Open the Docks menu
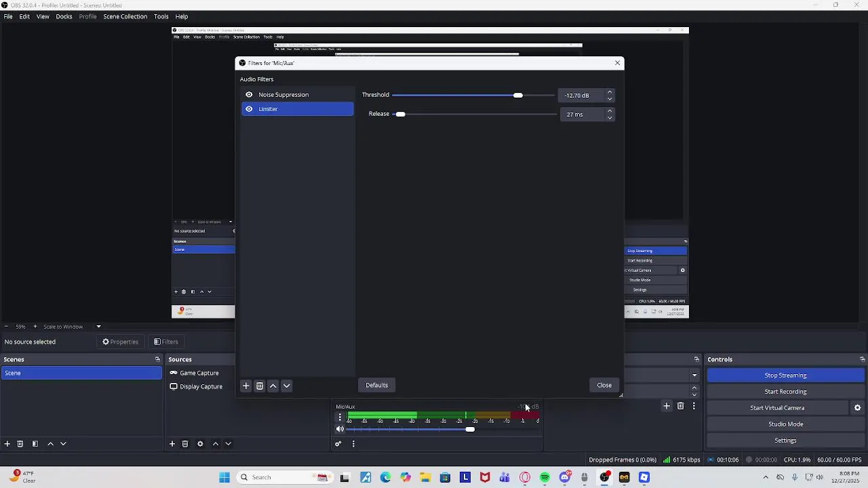Image resolution: width=868 pixels, height=488 pixels. [x=64, y=16]
